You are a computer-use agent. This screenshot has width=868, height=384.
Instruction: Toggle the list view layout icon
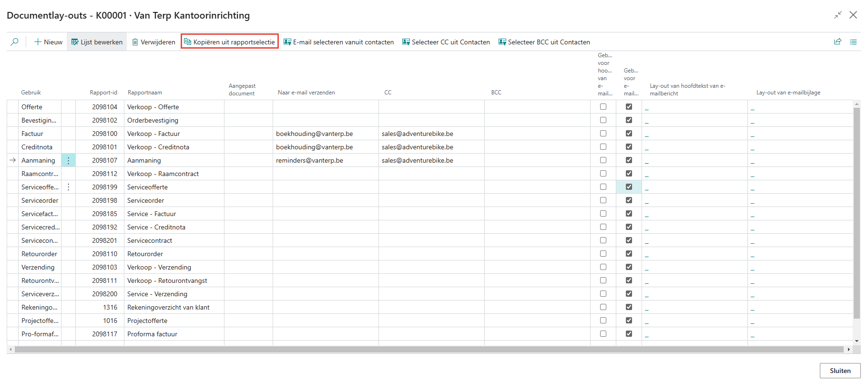(853, 42)
